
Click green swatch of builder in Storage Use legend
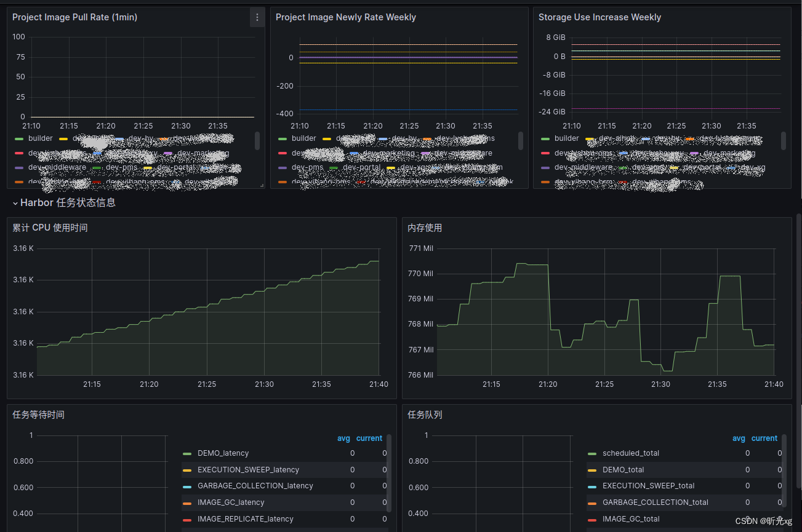pyautogui.click(x=545, y=139)
